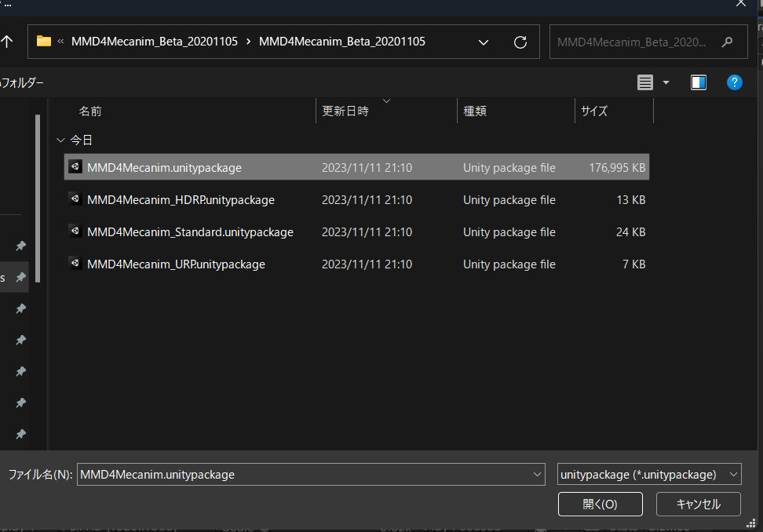Click Unity package file type in HDRP row
The height and width of the screenshot is (532, 763).
509,200
